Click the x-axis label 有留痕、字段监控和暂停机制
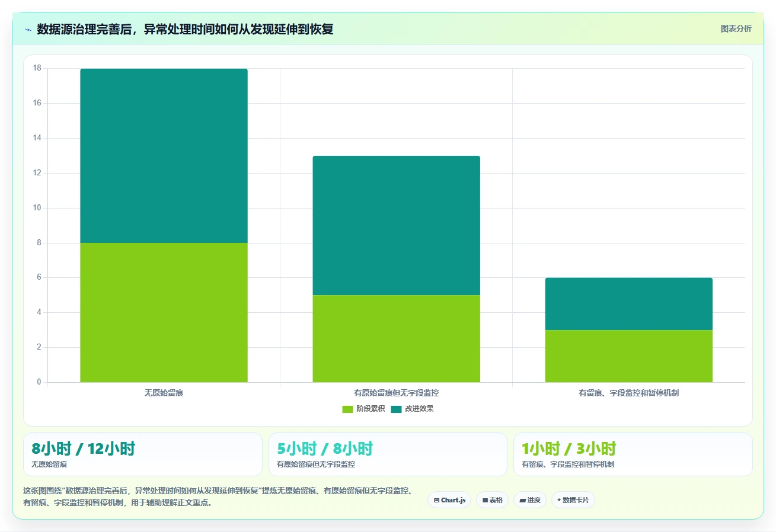The image size is (776, 532). point(629,393)
